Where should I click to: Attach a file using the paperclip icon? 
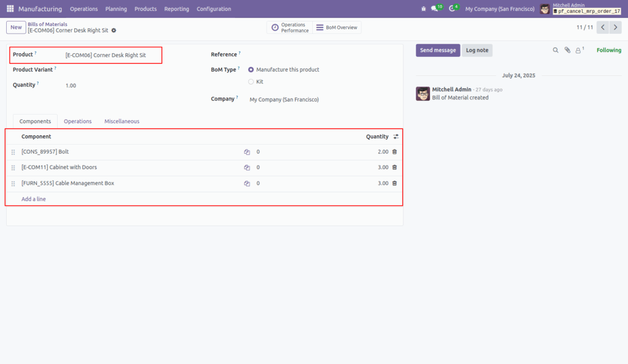point(567,50)
